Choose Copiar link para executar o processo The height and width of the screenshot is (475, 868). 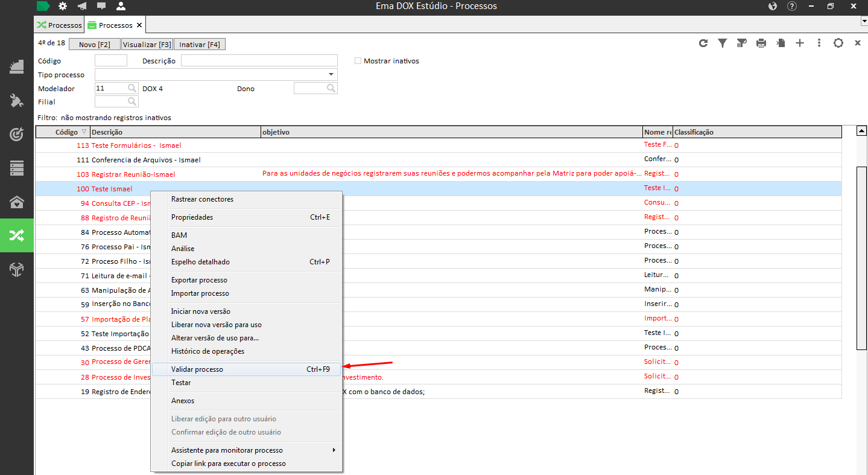click(247, 464)
